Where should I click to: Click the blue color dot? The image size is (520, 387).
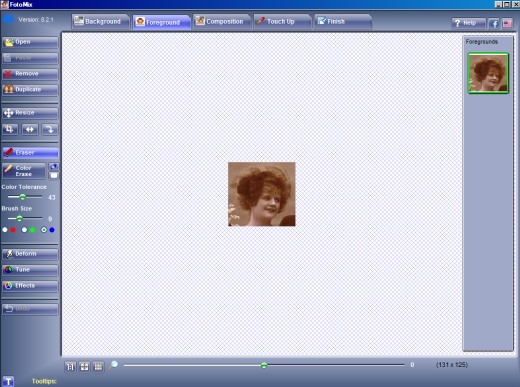coord(52,230)
